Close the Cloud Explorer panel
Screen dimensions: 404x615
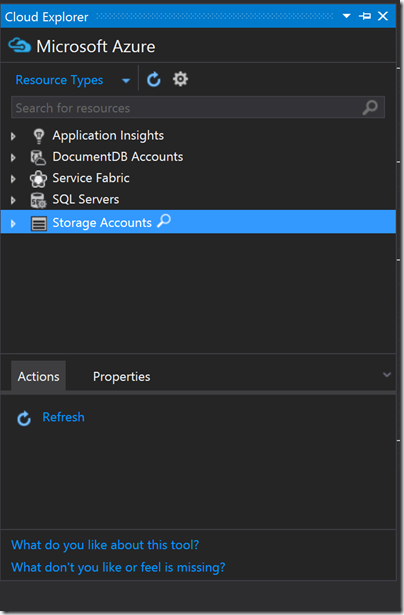tap(383, 16)
